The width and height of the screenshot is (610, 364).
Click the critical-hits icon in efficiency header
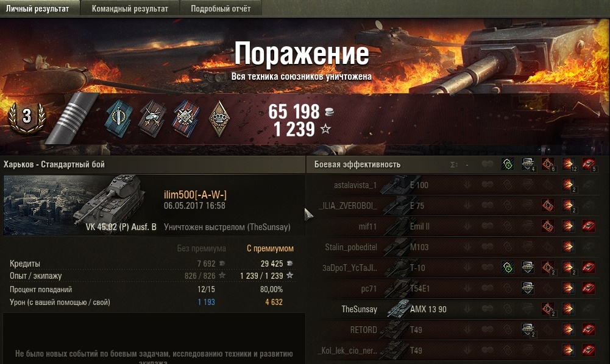tap(548, 164)
